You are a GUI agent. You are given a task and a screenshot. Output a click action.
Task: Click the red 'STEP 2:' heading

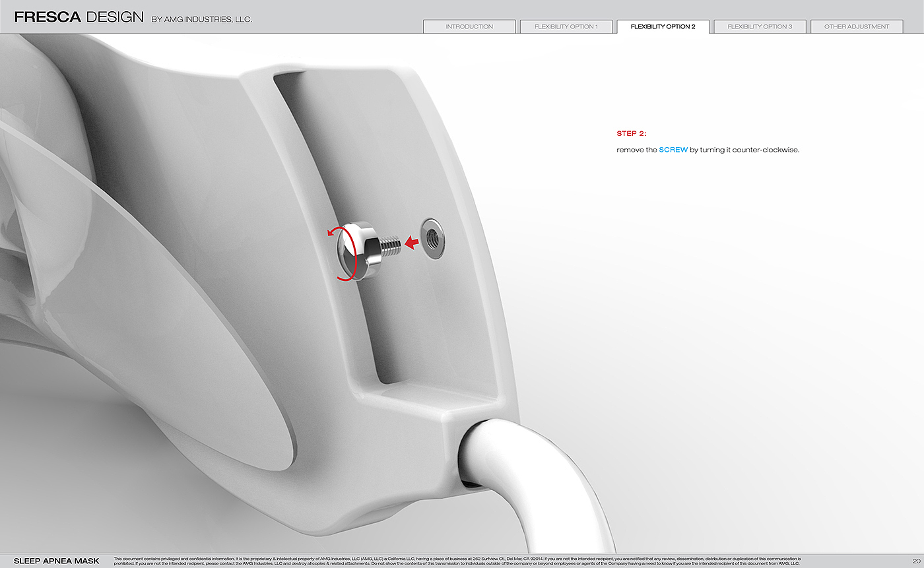tap(632, 134)
